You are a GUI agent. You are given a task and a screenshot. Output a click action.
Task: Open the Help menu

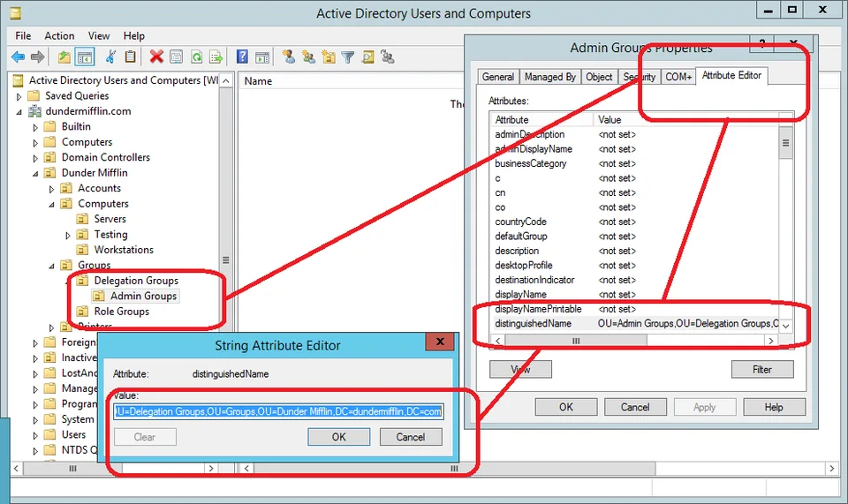133,35
